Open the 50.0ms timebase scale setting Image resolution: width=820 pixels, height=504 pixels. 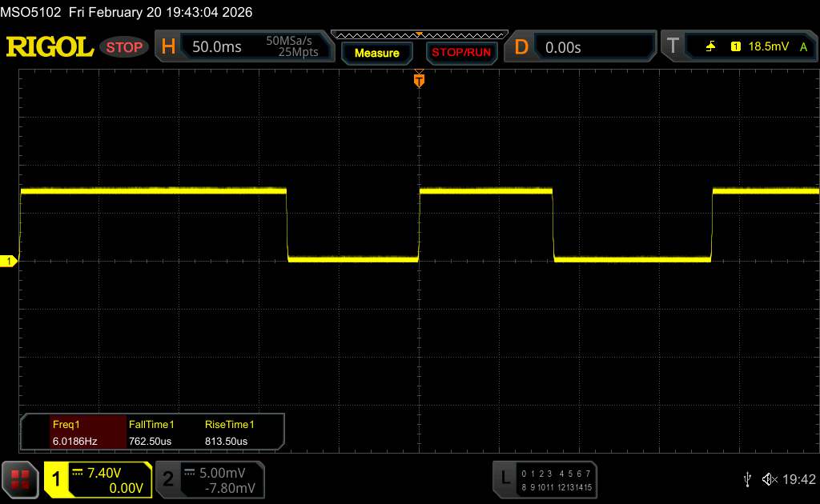click(x=217, y=47)
